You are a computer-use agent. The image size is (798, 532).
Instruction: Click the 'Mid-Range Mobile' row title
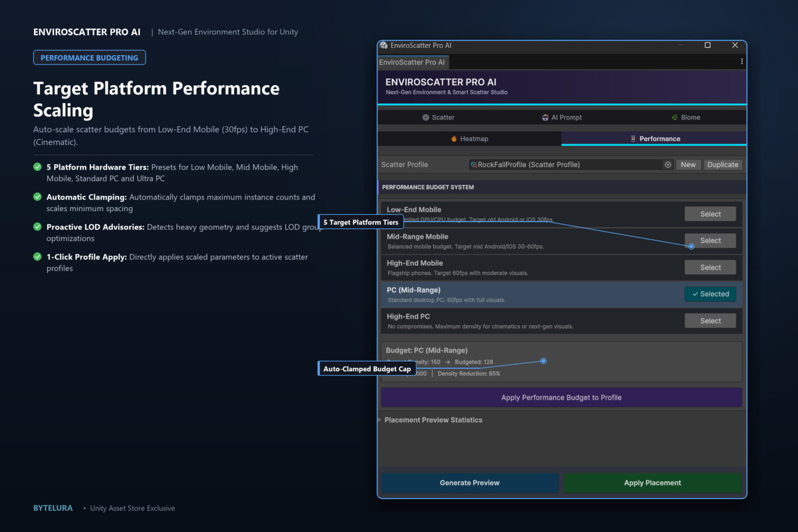click(418, 236)
